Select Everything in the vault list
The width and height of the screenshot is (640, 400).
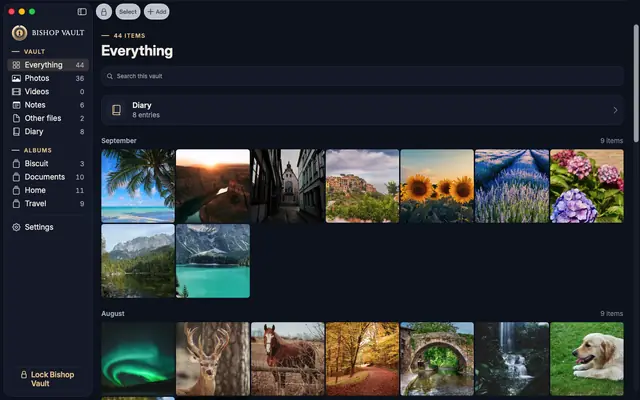(x=48, y=65)
